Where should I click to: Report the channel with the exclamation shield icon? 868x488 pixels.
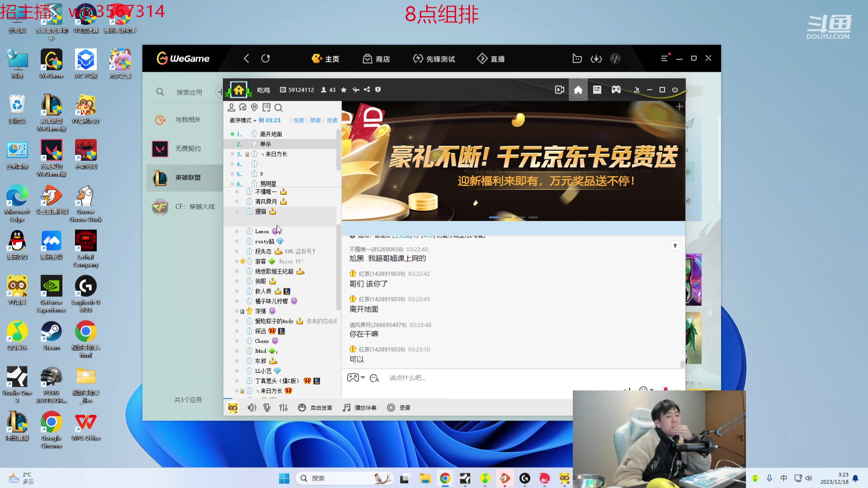(x=378, y=89)
